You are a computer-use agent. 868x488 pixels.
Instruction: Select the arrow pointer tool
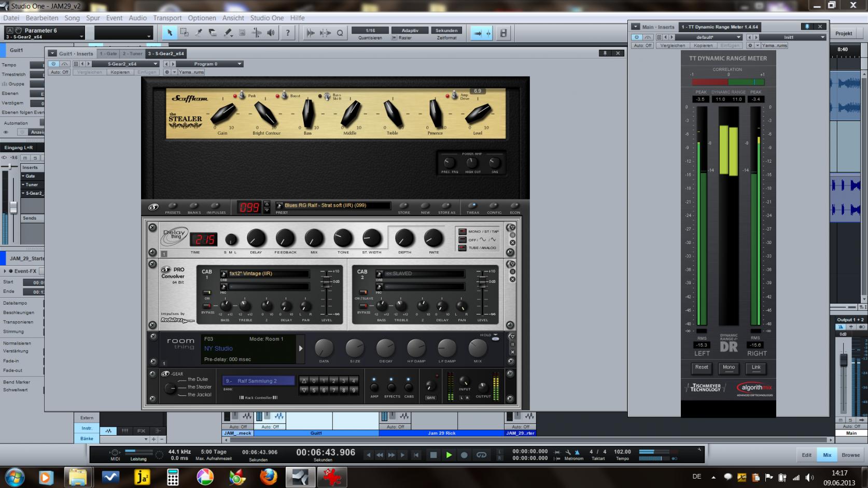170,33
